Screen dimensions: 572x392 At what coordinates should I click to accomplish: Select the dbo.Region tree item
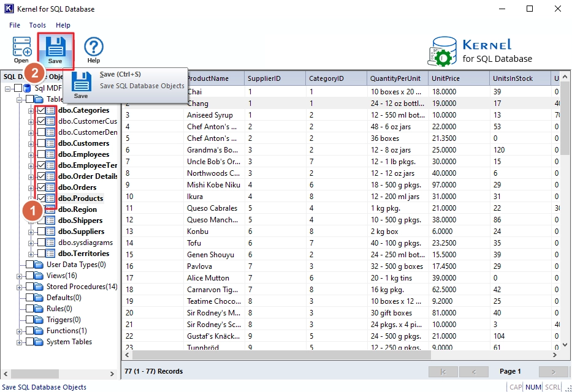pyautogui.click(x=77, y=209)
